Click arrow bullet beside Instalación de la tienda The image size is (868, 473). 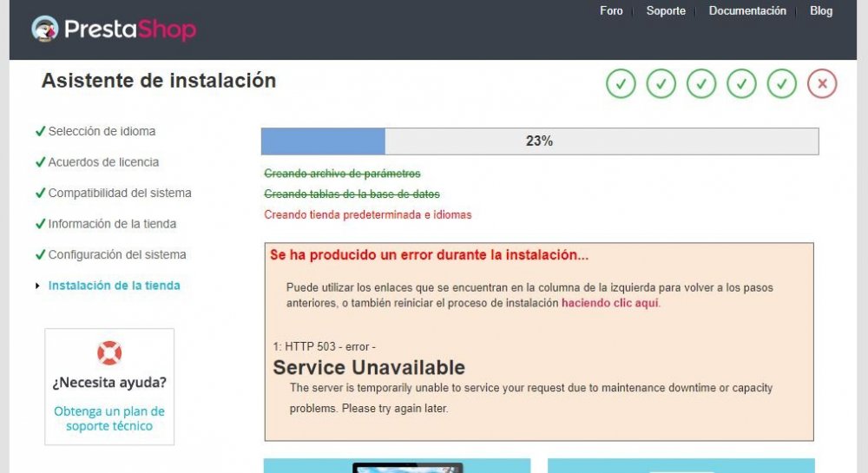37,286
